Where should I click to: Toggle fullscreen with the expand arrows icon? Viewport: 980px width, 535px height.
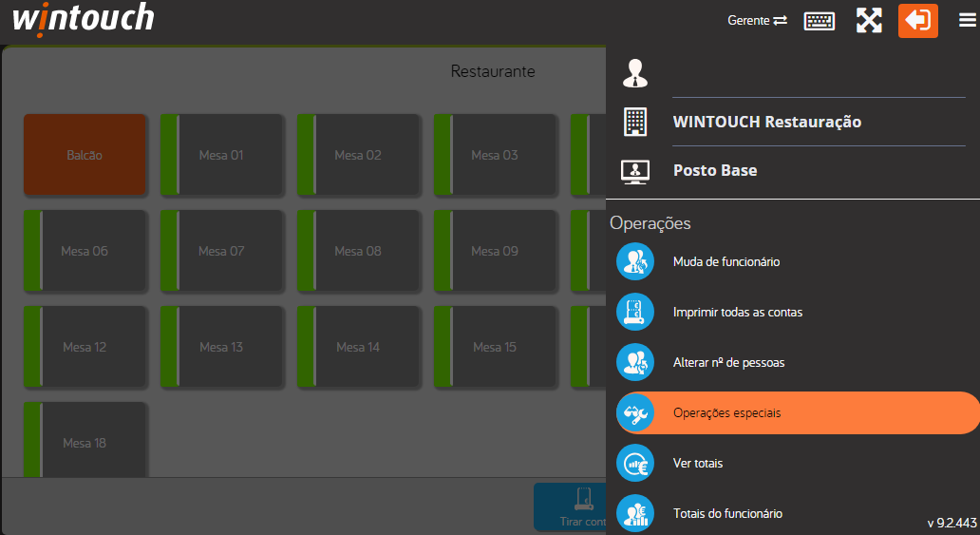click(869, 21)
